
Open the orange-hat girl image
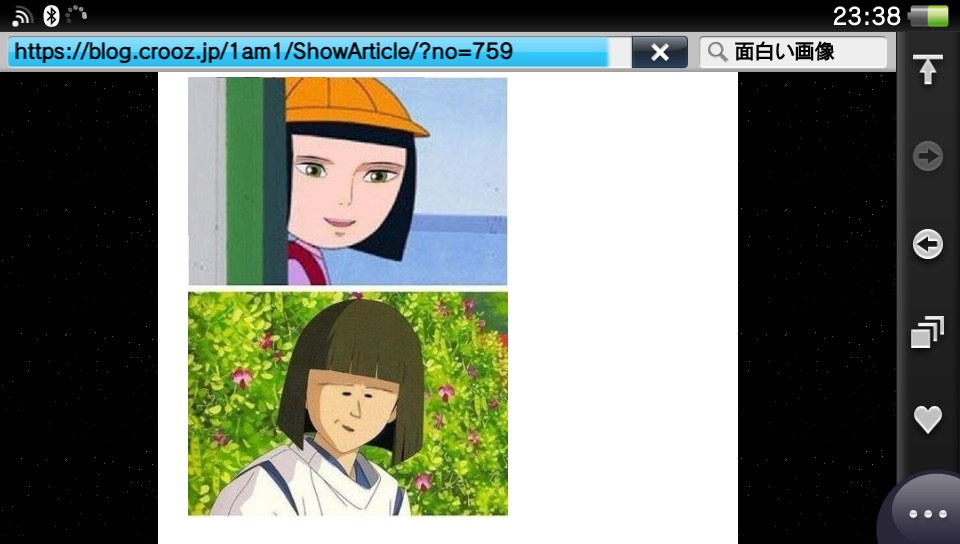point(348,181)
